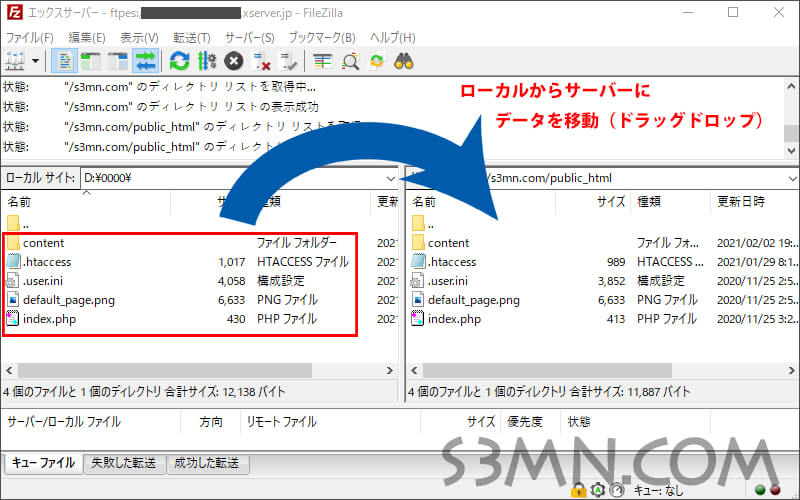Open the ヘルプ(H) menu
This screenshot has width=800, height=500.
point(392,38)
